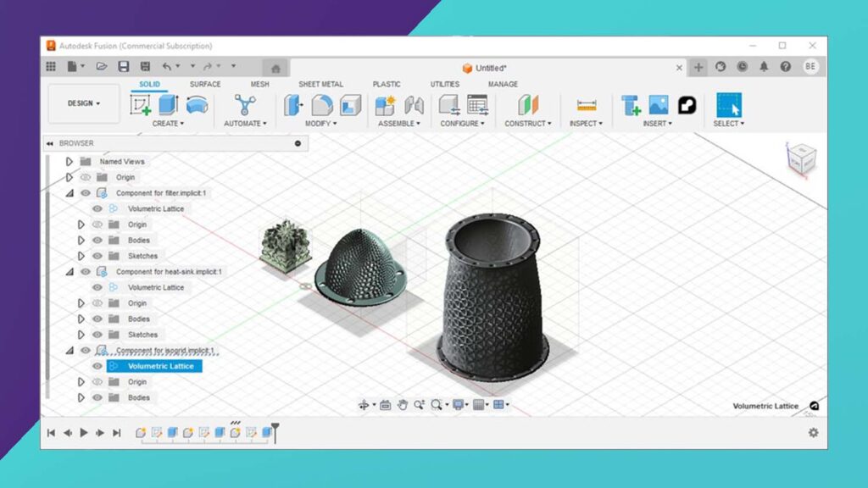Open the Manage ribbon tab
Screen dimensions: 868x488
(x=502, y=84)
